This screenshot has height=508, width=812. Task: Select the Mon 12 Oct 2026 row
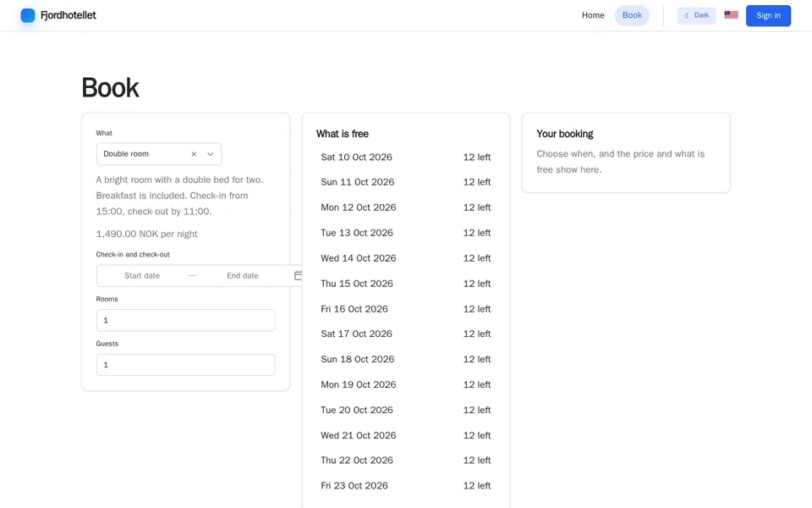click(x=405, y=207)
